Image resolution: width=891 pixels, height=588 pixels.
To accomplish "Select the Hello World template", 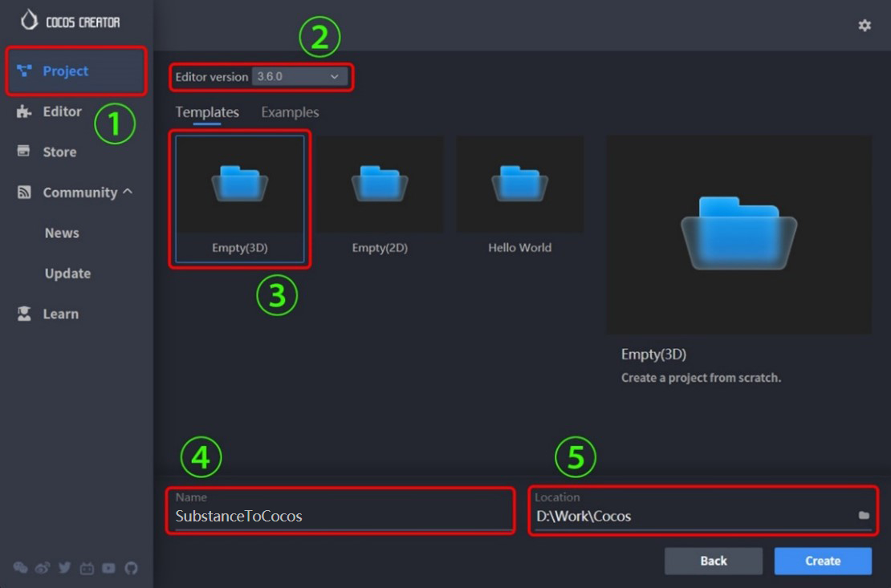I will click(519, 199).
